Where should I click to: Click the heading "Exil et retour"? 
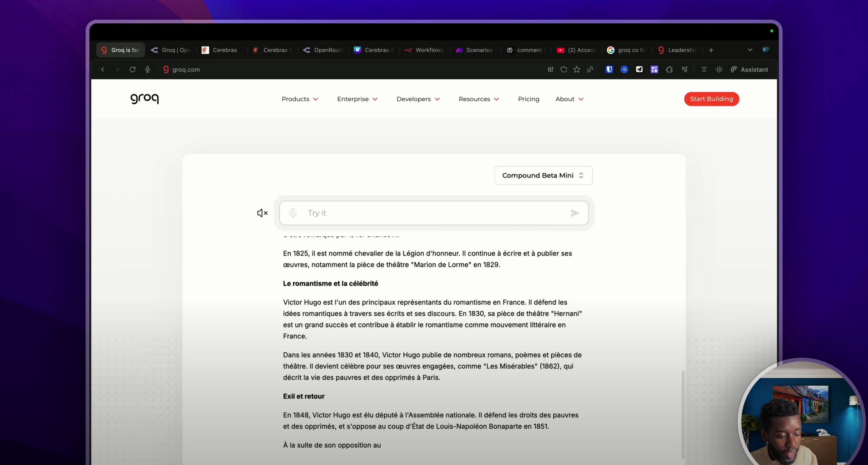[304, 396]
